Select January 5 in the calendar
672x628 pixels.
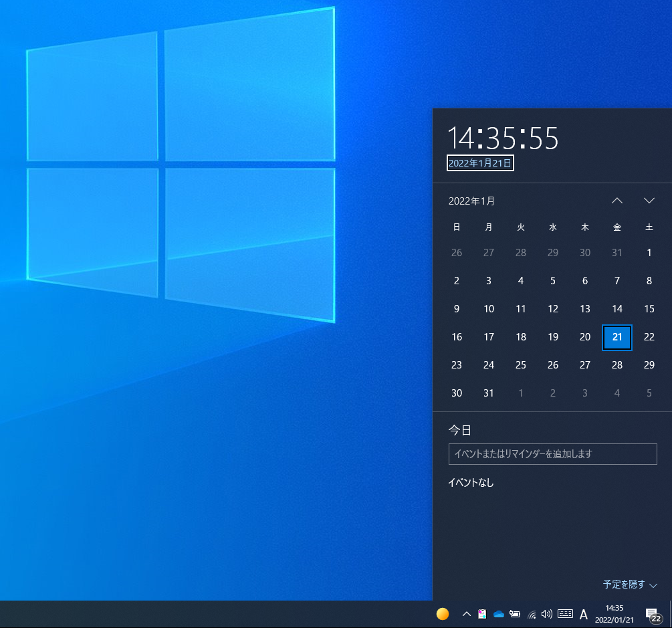[553, 281]
